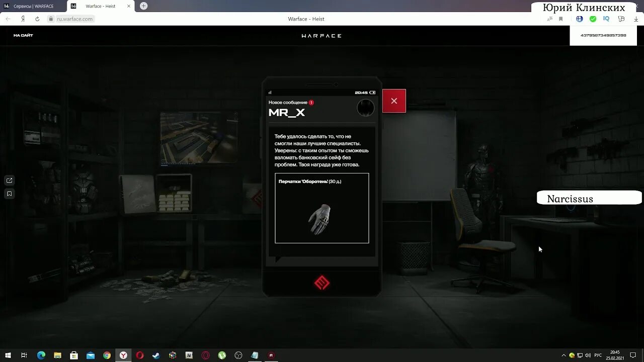Close the 'Warface - Heist' tab
This screenshot has width=644, height=362.
(x=129, y=6)
